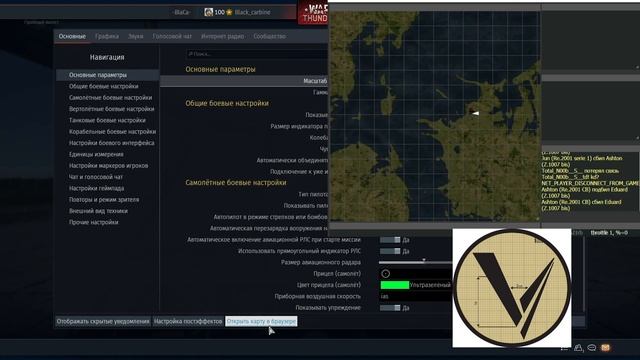The image size is (640, 360).
Task: Select Общие боевые настройки in navigation
Action: [104, 87]
